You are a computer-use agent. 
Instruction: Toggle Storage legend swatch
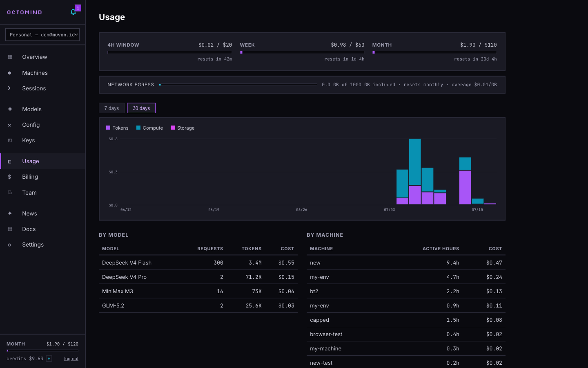coord(173,128)
